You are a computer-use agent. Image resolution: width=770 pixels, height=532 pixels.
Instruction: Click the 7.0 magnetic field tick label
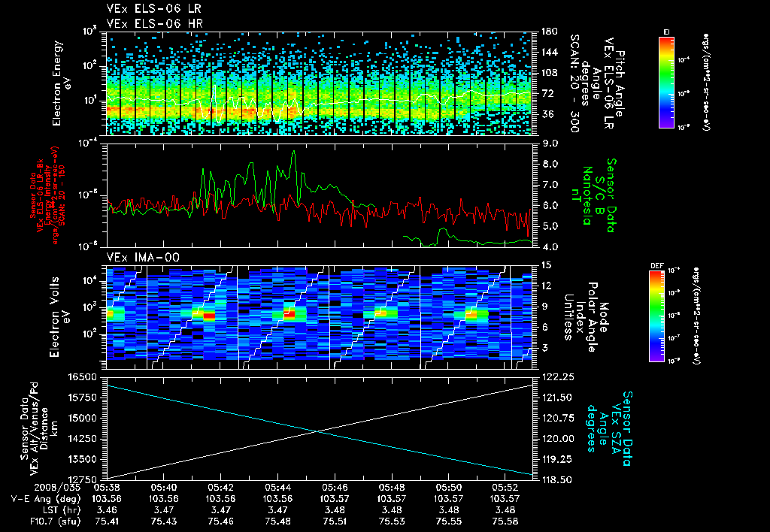point(550,185)
